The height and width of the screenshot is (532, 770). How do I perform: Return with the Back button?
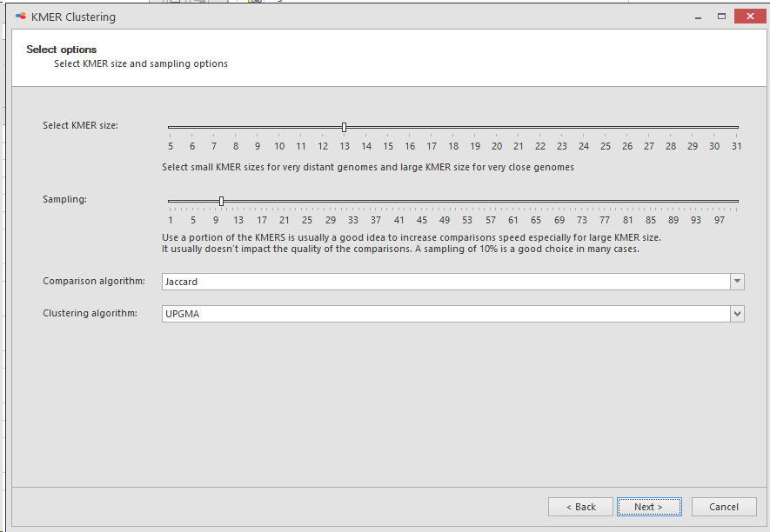point(580,507)
